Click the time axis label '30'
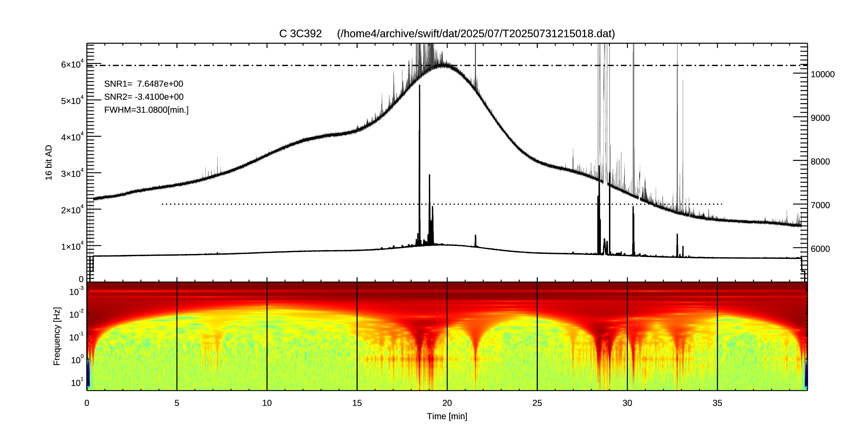 point(627,403)
